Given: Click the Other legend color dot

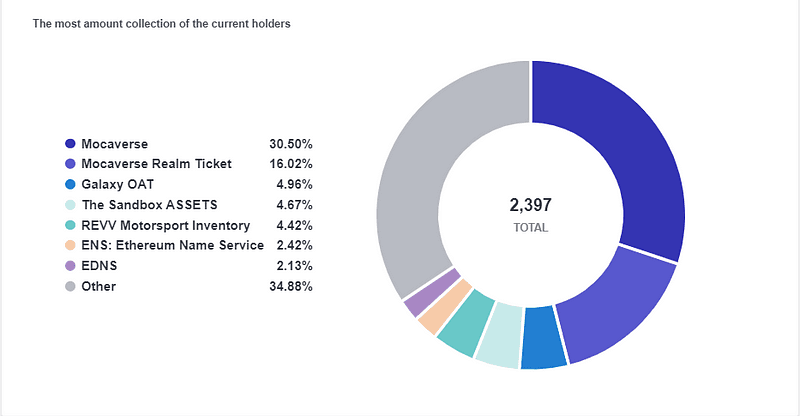Looking at the screenshot, I should [70, 286].
